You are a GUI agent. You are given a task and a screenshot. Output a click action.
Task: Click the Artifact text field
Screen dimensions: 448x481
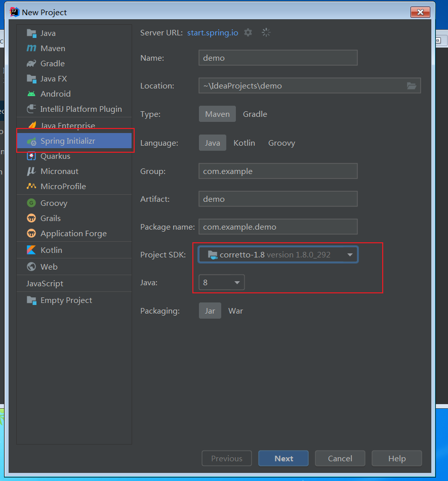pos(278,199)
